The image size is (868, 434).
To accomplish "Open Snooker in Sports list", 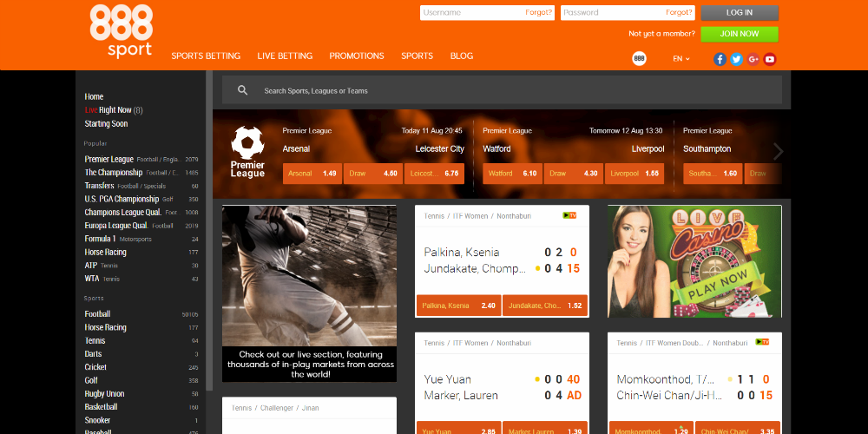I will point(141,420).
